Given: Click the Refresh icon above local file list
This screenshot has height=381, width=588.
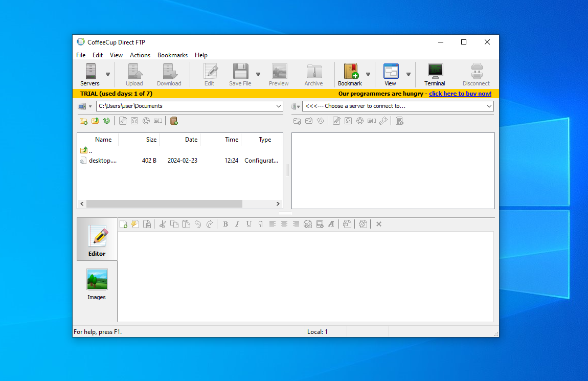Looking at the screenshot, I should pos(106,121).
